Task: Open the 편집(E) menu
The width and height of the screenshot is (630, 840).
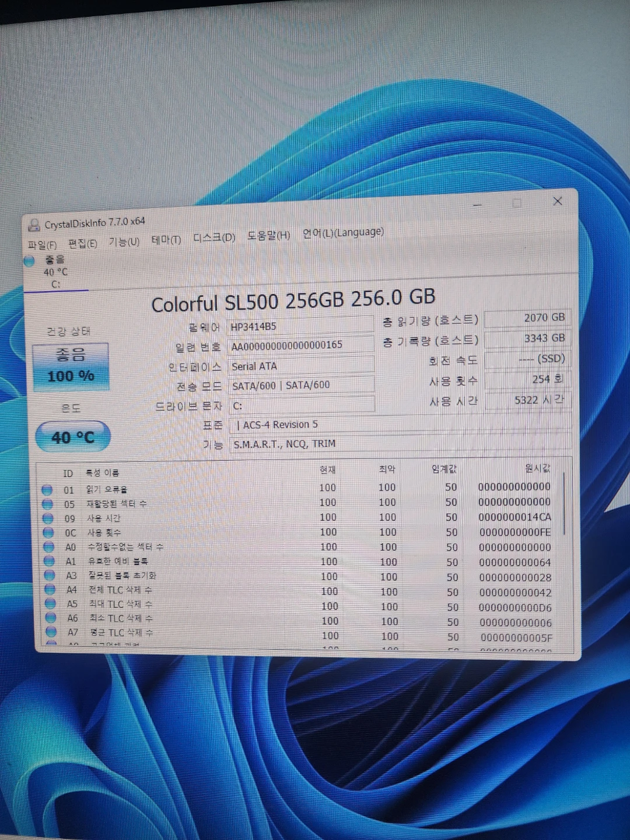Action: tap(82, 243)
